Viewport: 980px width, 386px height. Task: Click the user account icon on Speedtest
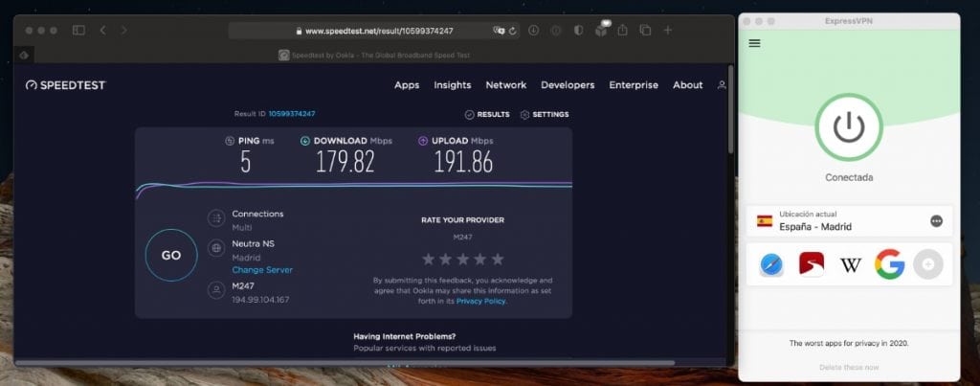pyautogui.click(x=722, y=85)
